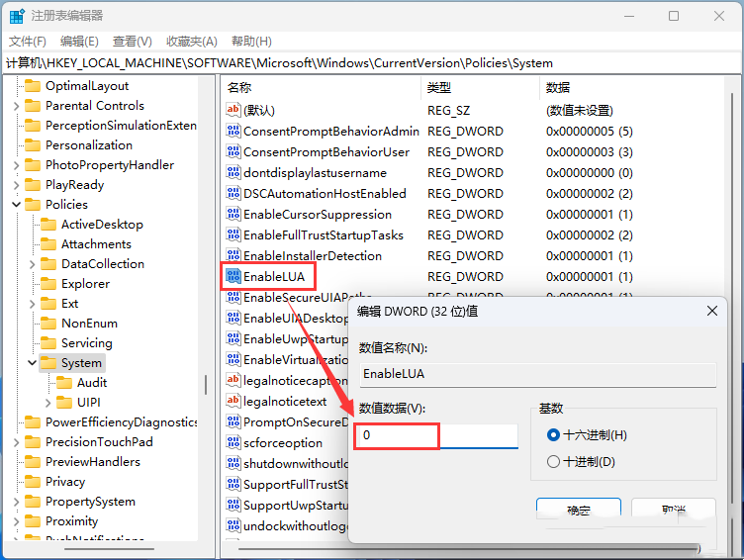The image size is (744, 560).
Task: Open the 文件(F) menu
Action: click(28, 42)
